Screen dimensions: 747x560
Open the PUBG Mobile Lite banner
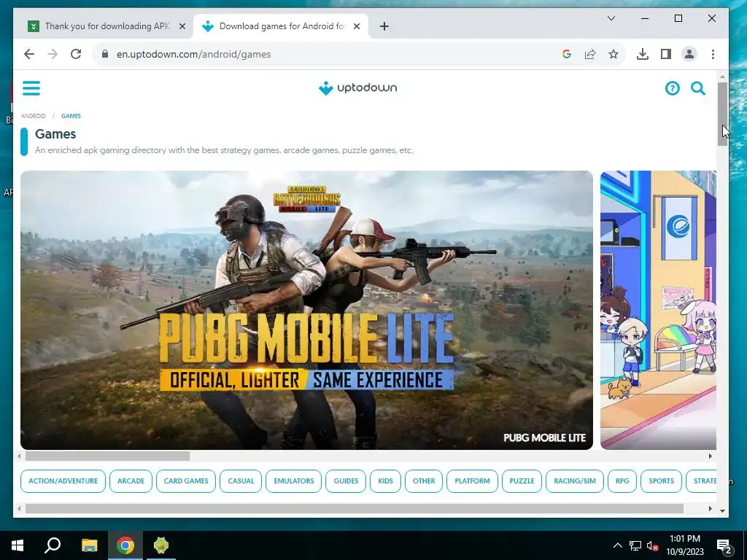(x=307, y=310)
